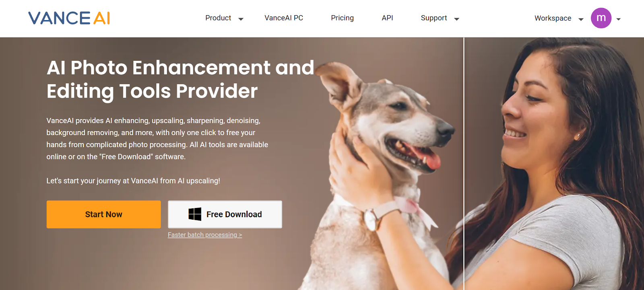This screenshot has width=644, height=290.
Task: Click the Free Download button
Action: (x=225, y=214)
